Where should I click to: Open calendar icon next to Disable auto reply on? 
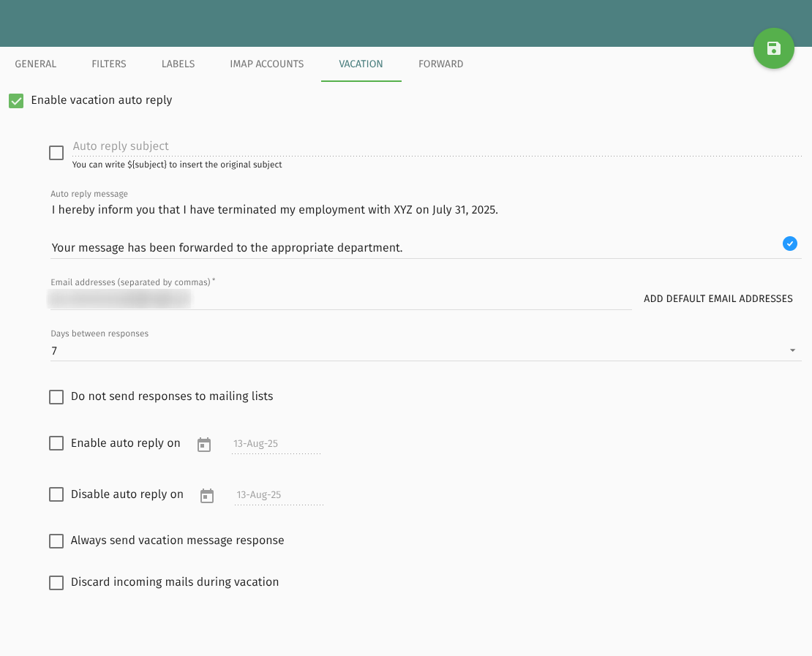207,496
